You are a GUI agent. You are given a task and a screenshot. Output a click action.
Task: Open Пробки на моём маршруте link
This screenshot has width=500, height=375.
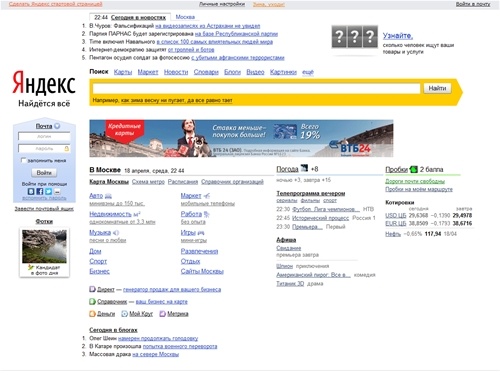point(419,189)
